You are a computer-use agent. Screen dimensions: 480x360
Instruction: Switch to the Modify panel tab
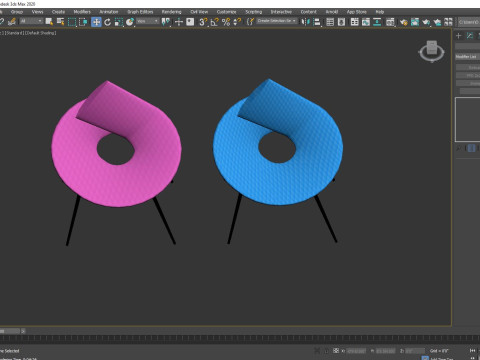pyautogui.click(x=470, y=36)
